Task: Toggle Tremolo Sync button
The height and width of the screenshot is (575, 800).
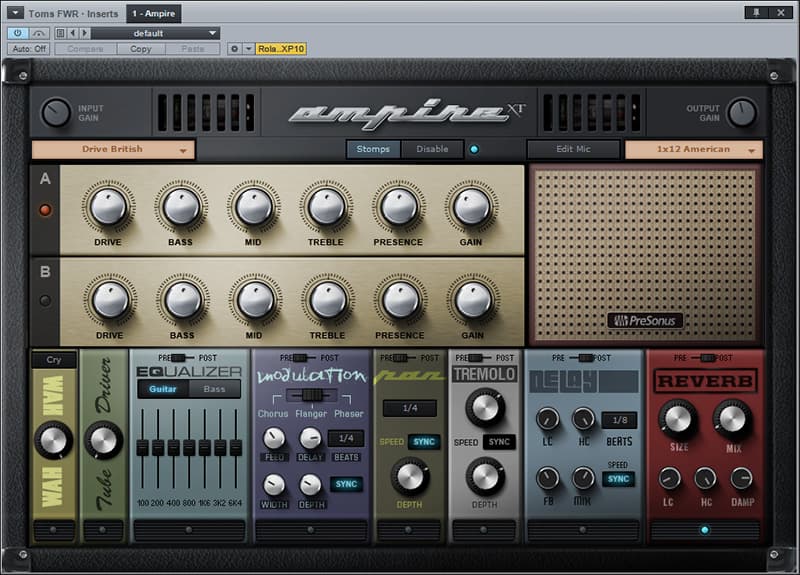Action: point(499,442)
